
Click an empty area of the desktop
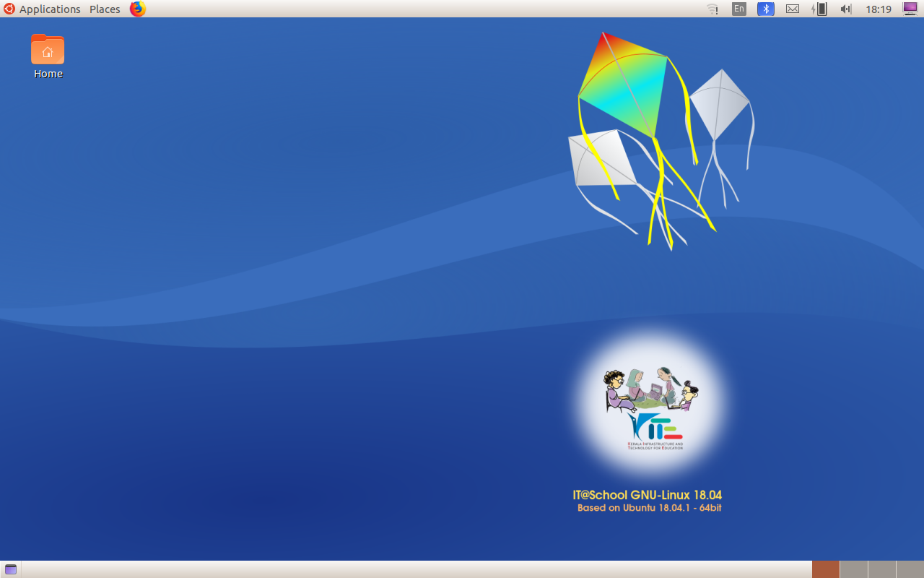pos(289,289)
